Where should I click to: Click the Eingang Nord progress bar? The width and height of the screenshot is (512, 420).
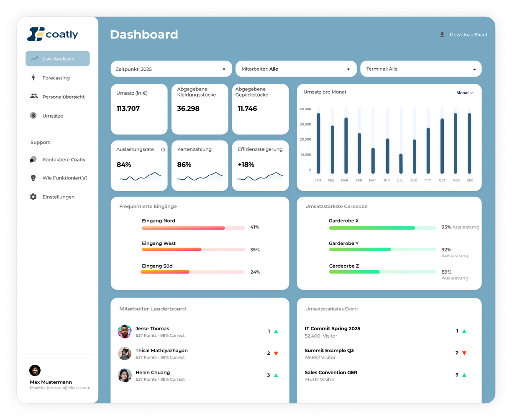pos(193,228)
